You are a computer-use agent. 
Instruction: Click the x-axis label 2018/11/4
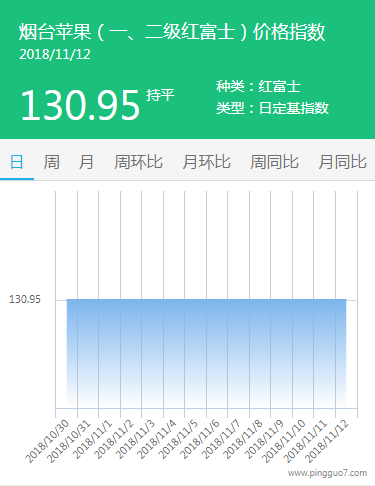point(157,439)
